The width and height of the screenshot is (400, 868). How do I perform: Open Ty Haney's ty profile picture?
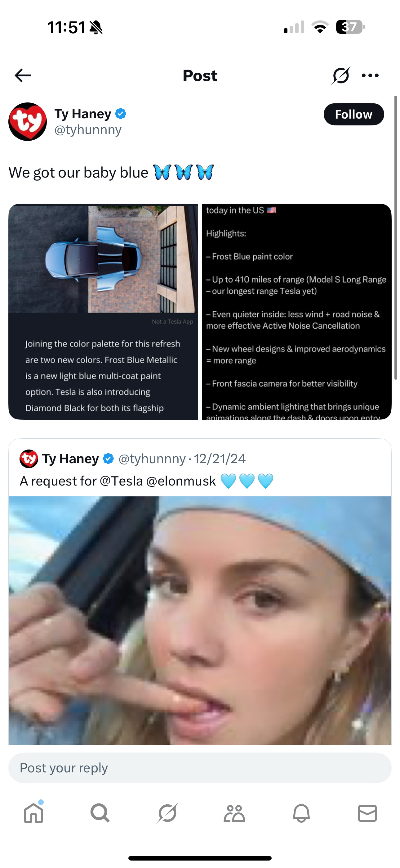click(x=28, y=122)
